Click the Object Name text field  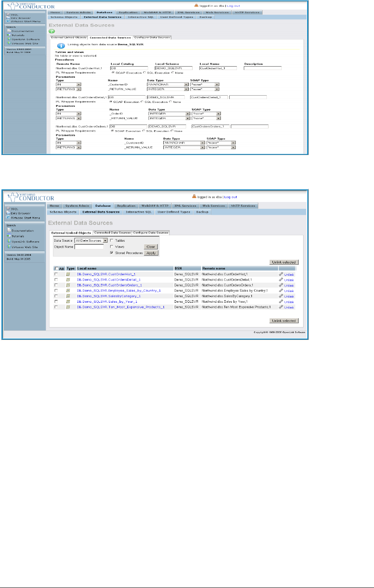point(89,247)
